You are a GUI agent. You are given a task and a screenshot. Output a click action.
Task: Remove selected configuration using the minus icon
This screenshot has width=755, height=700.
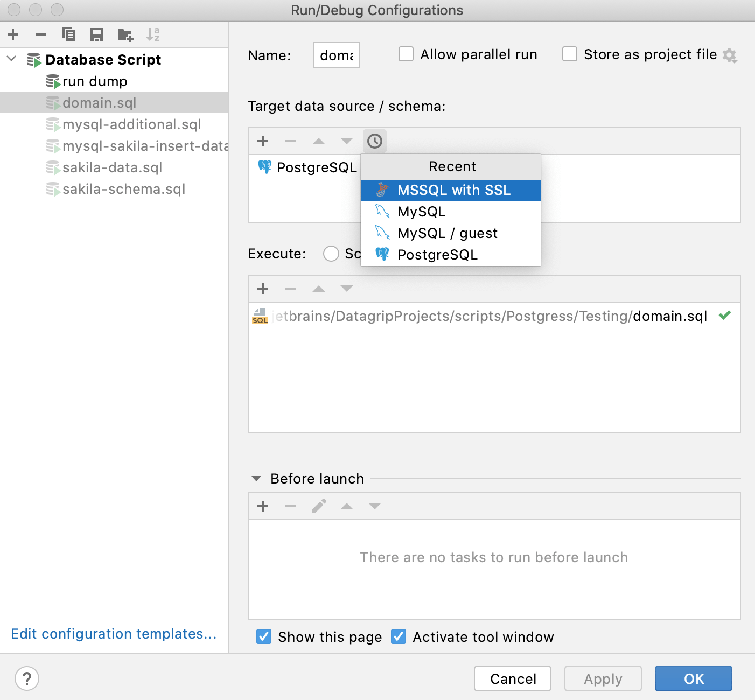pos(41,34)
